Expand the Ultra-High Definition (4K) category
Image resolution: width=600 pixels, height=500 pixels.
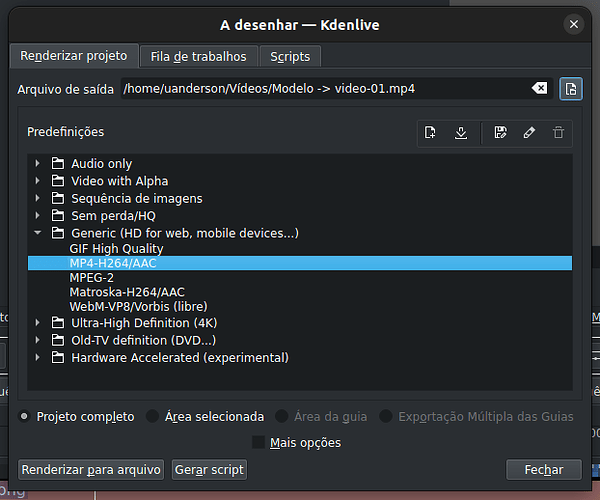[38, 322]
